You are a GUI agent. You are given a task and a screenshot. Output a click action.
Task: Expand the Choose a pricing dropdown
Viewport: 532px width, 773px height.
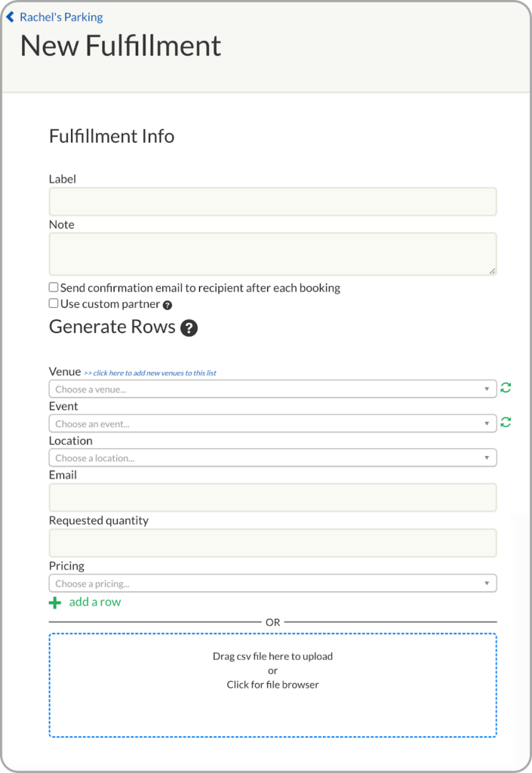click(272, 583)
